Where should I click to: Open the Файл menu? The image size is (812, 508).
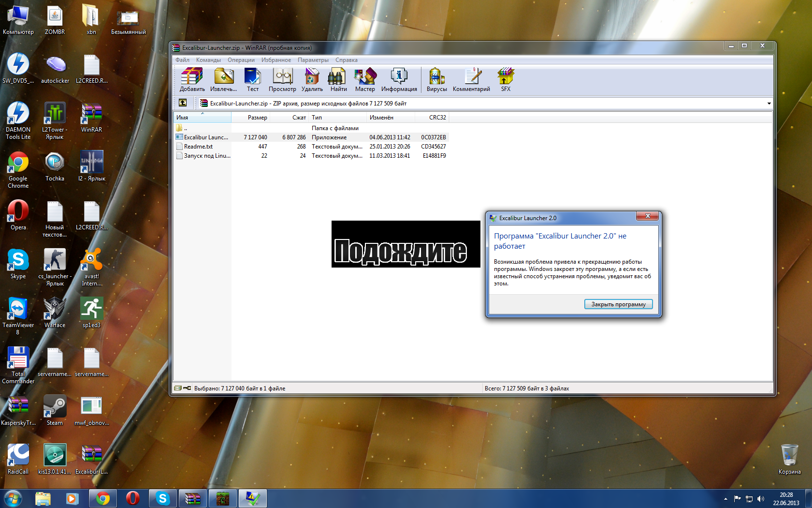click(x=182, y=60)
